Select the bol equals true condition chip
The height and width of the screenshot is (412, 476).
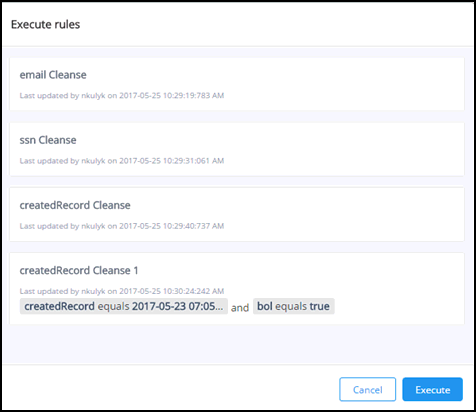pos(293,306)
